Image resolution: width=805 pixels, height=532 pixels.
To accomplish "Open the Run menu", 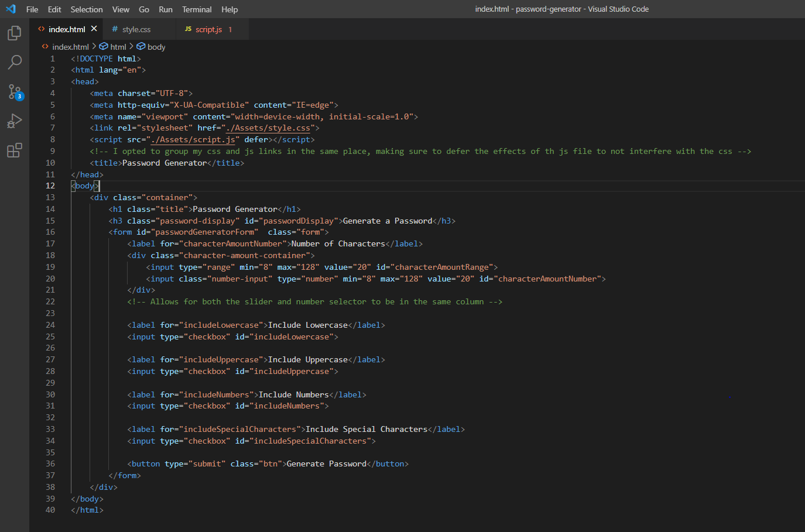I will [x=166, y=9].
